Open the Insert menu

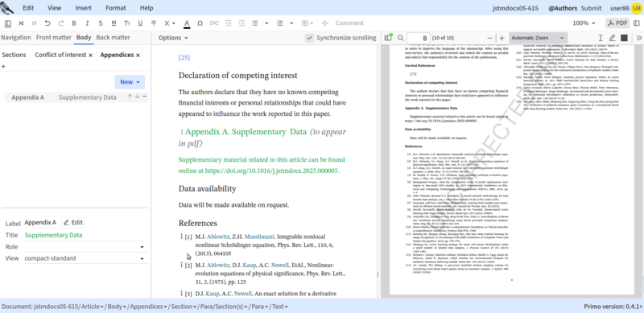point(84,8)
